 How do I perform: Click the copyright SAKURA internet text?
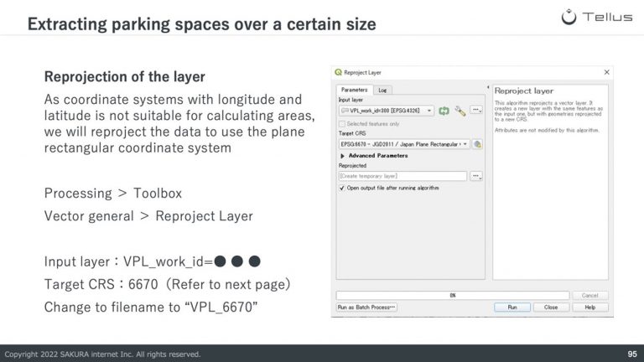(102, 354)
